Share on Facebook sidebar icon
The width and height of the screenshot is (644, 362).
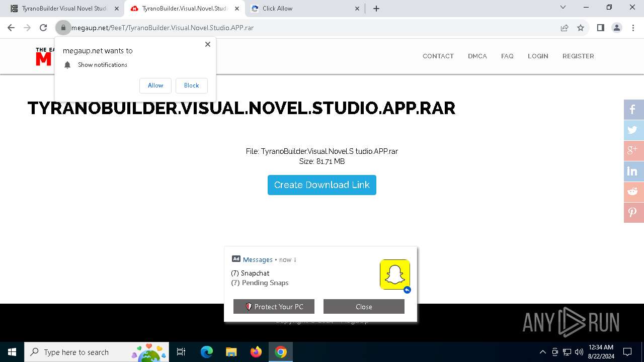(x=634, y=110)
